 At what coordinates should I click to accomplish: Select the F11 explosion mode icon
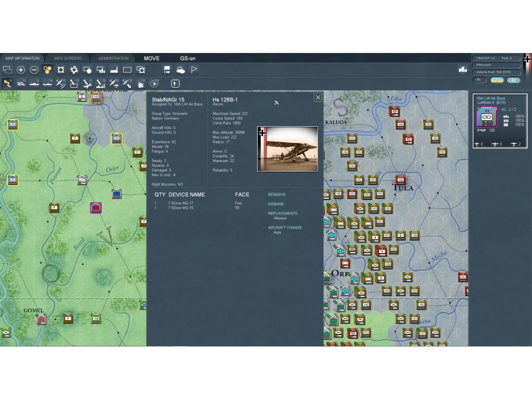click(x=141, y=84)
